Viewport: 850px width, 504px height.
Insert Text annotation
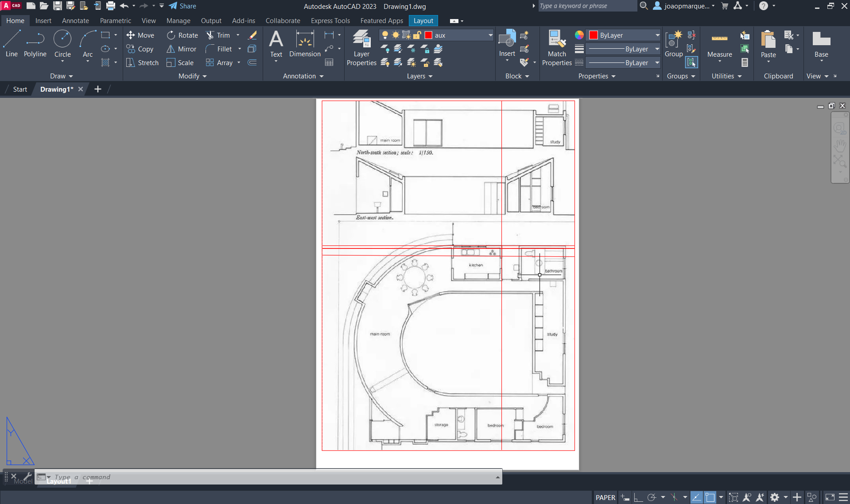coord(276,44)
